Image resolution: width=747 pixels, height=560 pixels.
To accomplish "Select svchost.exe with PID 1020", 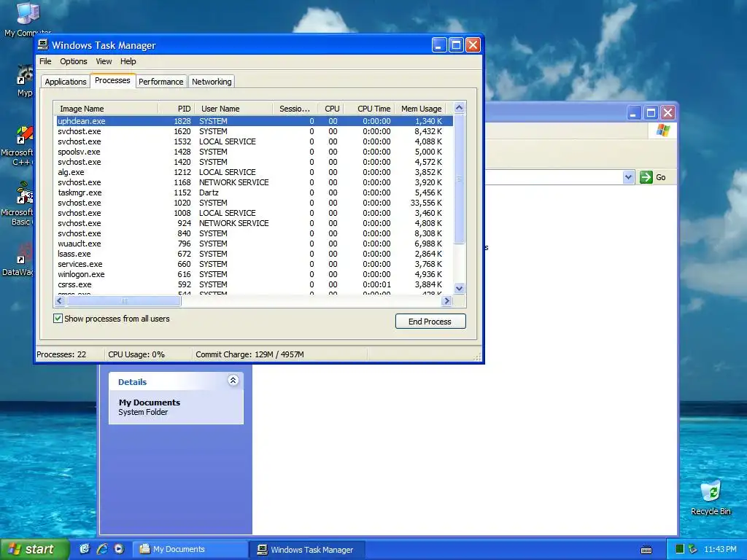I will point(254,203).
